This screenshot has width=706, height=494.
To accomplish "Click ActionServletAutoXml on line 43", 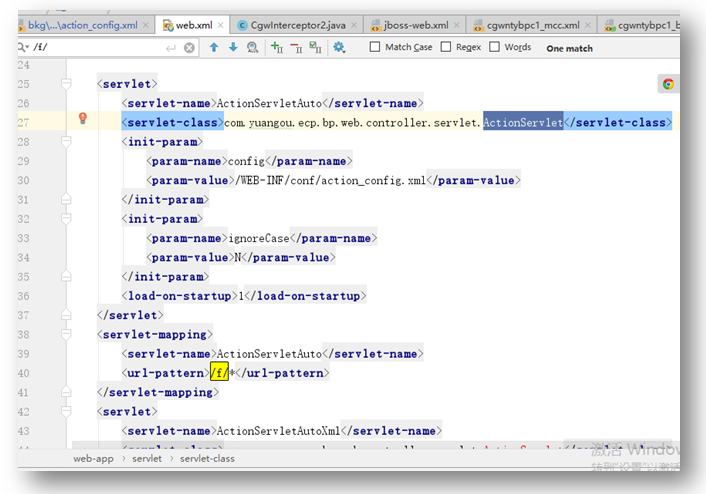I will pos(278,431).
